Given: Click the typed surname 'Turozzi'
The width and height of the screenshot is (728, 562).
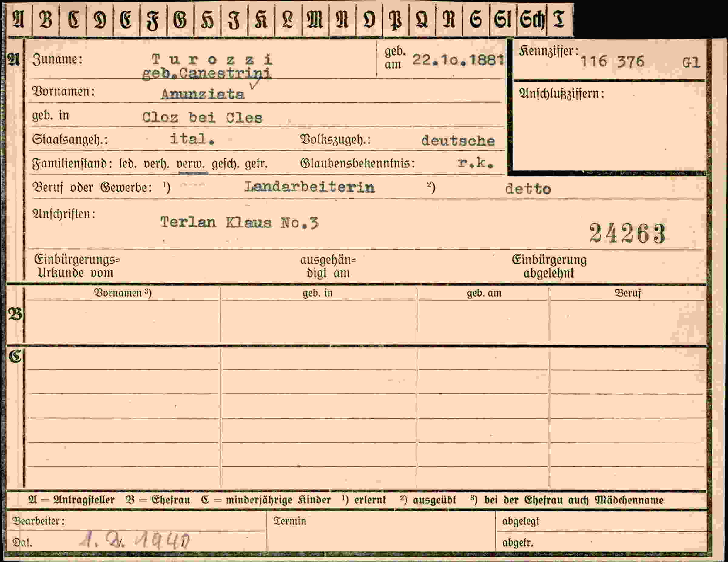Looking at the screenshot, I should coord(212,60).
